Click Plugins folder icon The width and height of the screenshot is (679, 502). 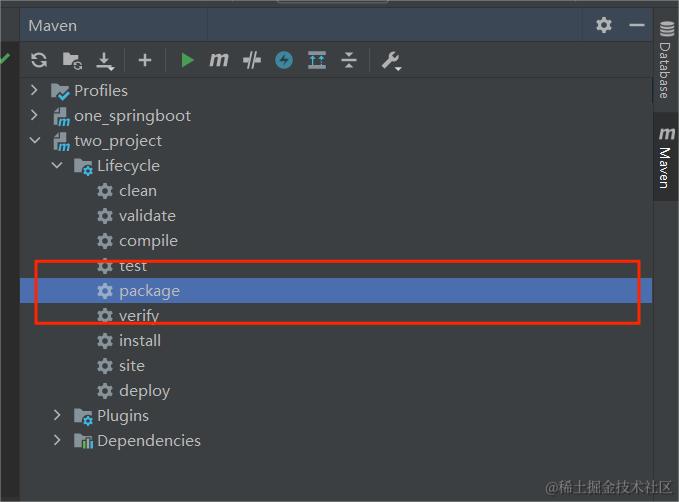click(x=83, y=417)
